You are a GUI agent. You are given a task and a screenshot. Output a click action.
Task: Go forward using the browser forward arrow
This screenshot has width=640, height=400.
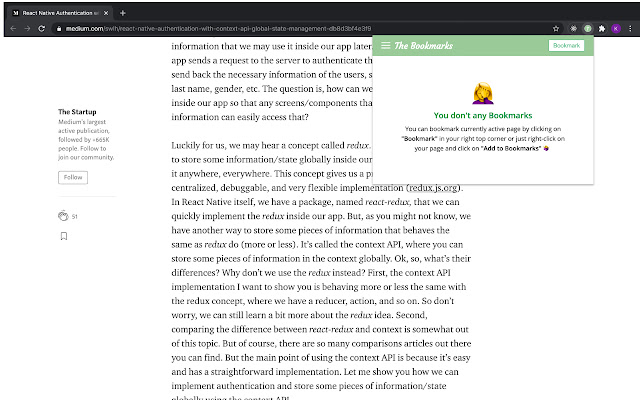pos(27,29)
